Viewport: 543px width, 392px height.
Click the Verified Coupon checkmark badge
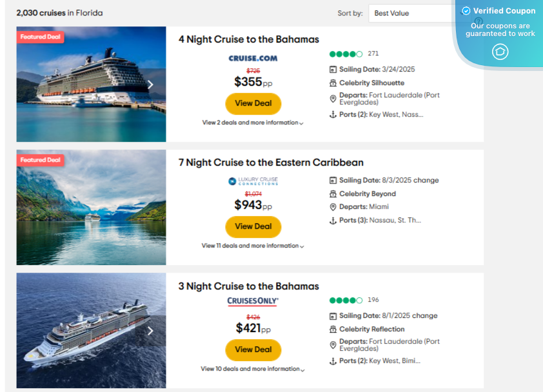(x=466, y=10)
